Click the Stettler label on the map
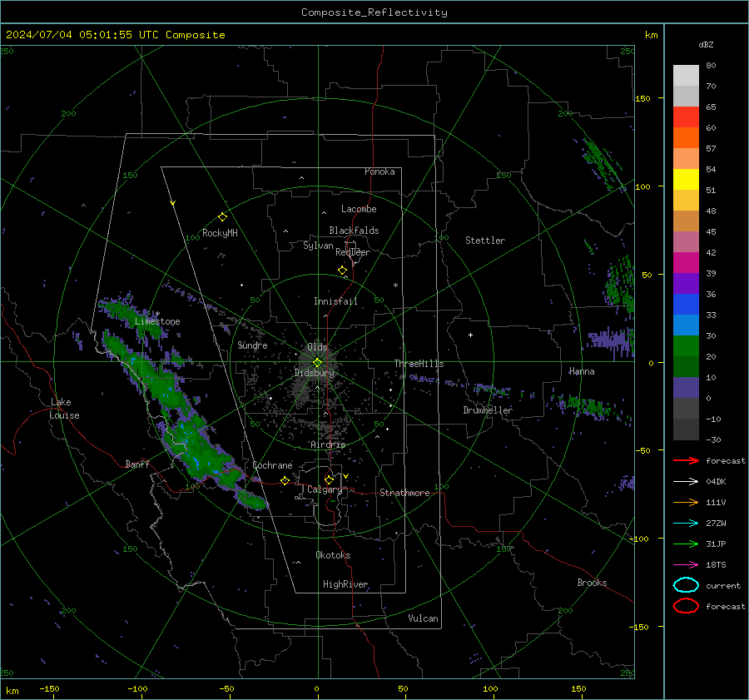Image resolution: width=749 pixels, height=700 pixels. tap(485, 241)
